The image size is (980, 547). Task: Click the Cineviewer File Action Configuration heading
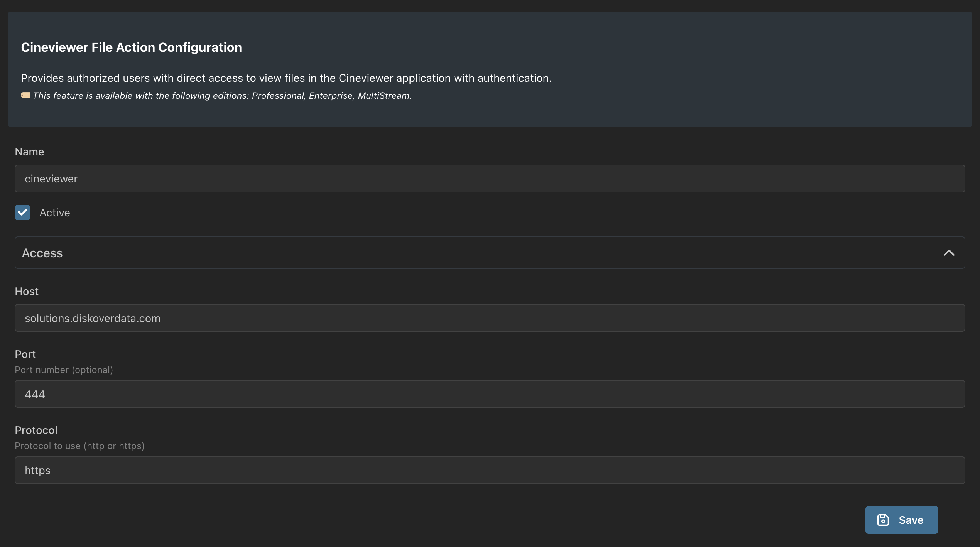(131, 47)
